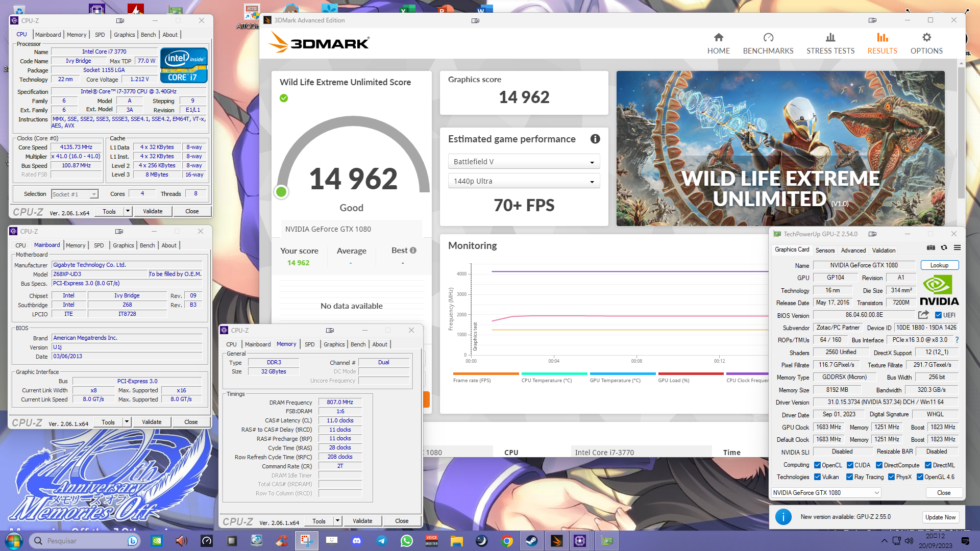Open Steam from the taskbar

pyautogui.click(x=532, y=541)
